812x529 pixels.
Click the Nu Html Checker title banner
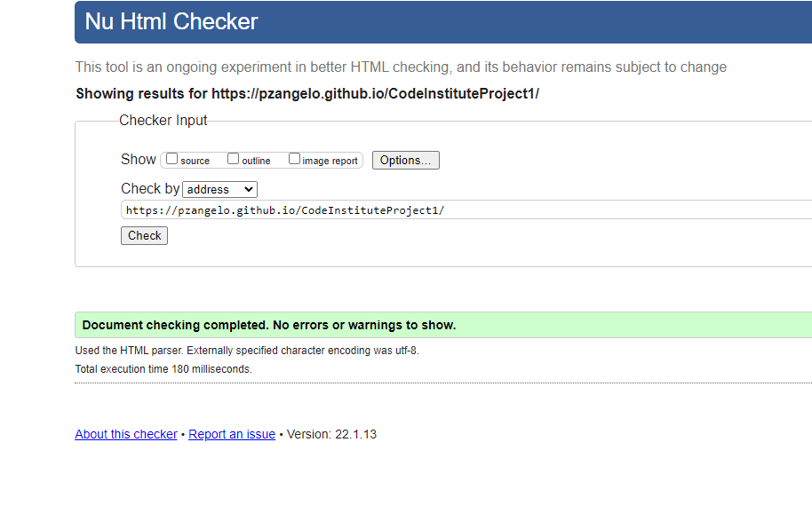click(x=443, y=22)
